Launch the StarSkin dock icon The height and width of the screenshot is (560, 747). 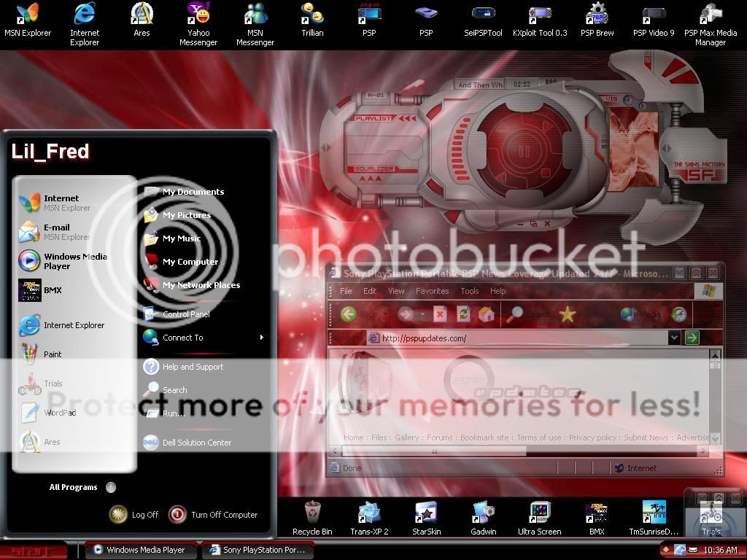(x=427, y=516)
